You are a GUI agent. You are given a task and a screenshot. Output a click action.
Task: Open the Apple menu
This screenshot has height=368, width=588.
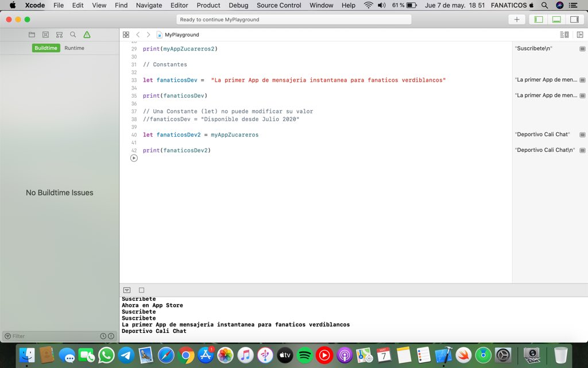13,5
